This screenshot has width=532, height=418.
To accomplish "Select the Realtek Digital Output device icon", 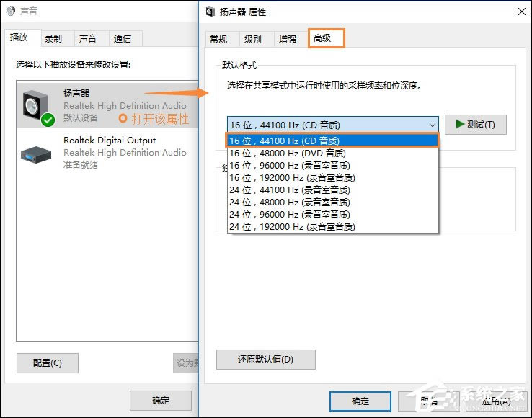I will click(36, 154).
